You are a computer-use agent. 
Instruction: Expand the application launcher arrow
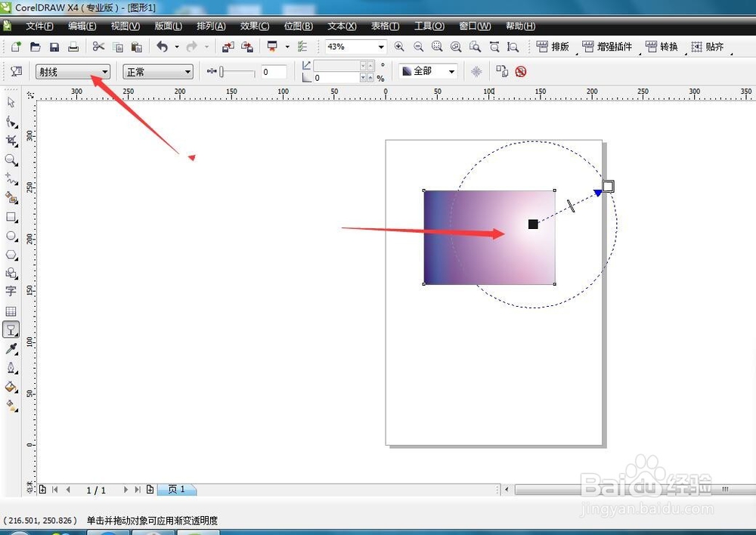click(287, 47)
